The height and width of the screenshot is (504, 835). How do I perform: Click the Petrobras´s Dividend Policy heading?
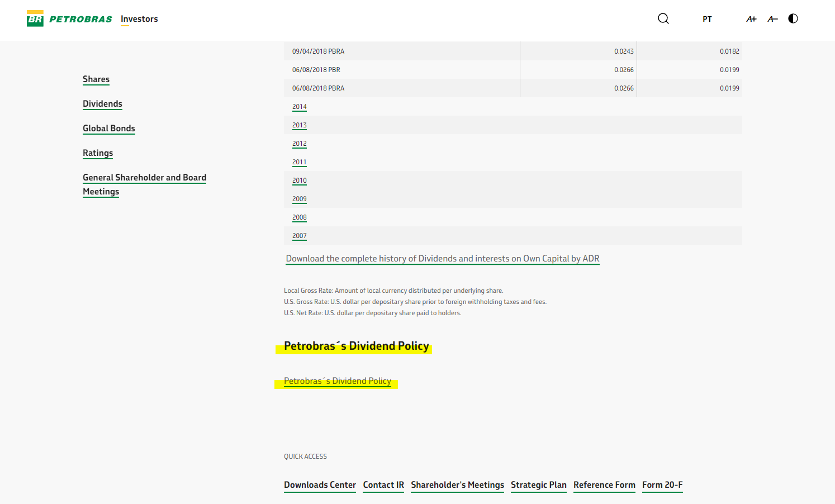pos(357,346)
